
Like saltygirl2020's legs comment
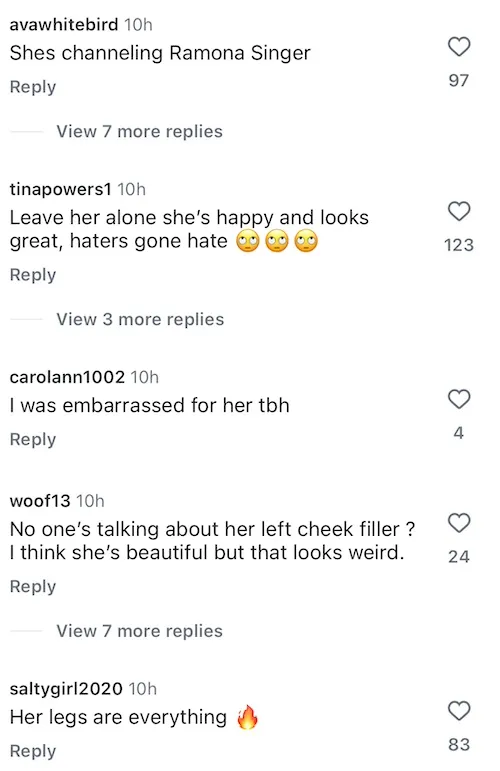coord(459,711)
